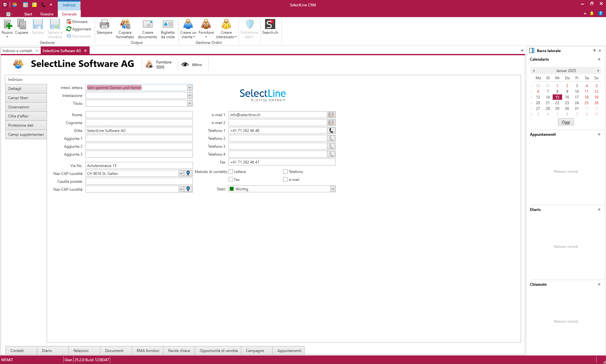Open the Campi supplementari side tab

tap(26, 134)
